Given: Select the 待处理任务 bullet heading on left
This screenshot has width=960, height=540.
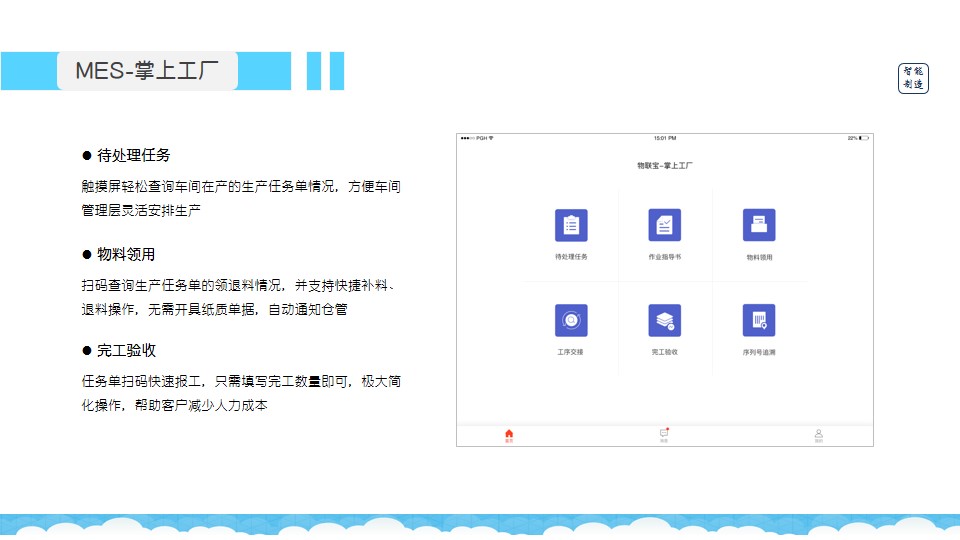Looking at the screenshot, I should [133, 155].
